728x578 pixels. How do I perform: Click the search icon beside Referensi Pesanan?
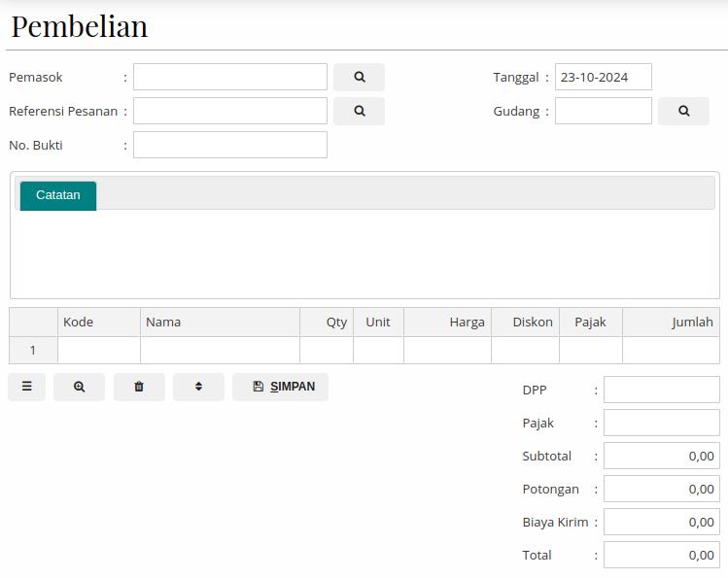[359, 111]
